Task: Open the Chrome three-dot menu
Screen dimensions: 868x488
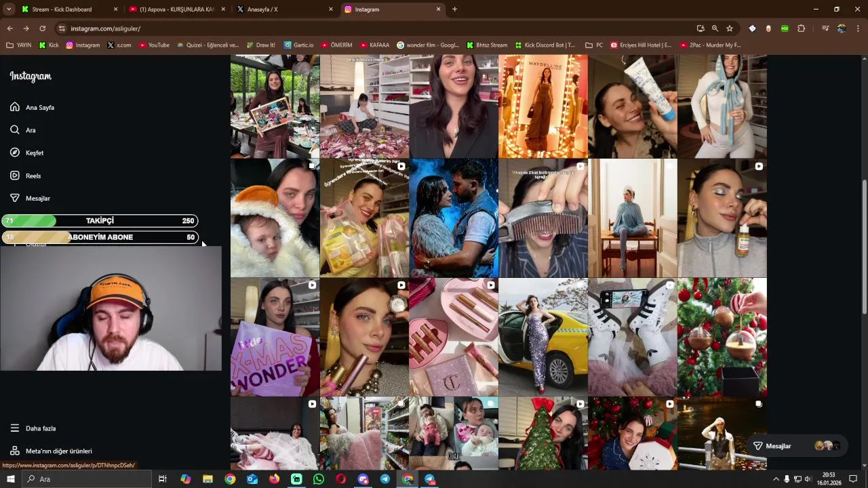Action: click(x=858, y=28)
